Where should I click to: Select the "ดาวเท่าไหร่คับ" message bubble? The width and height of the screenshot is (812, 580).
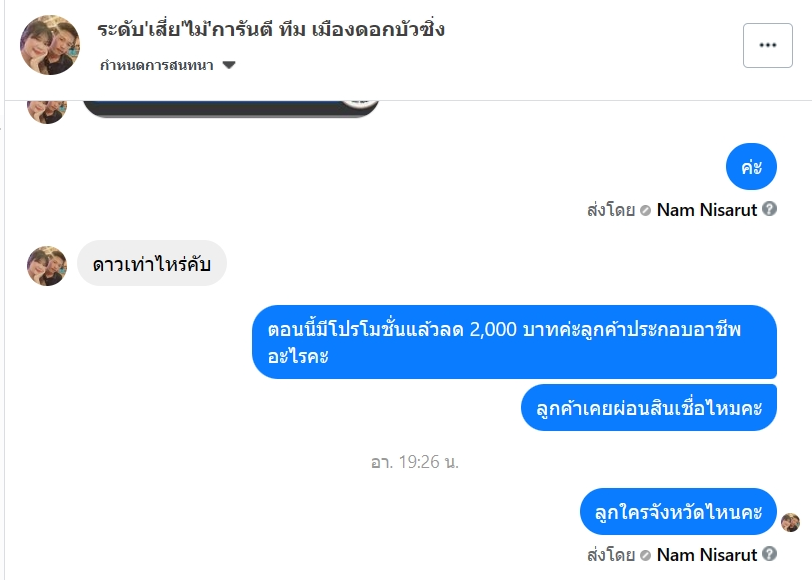tap(152, 266)
